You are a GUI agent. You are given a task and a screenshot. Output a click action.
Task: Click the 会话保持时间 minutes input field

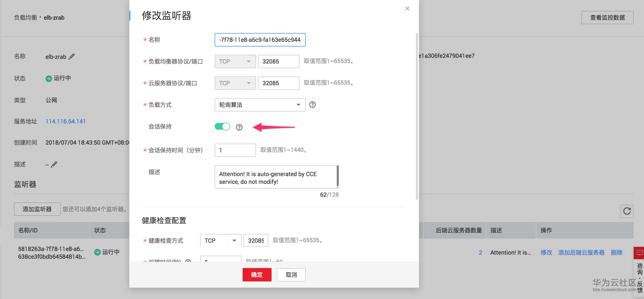pos(235,150)
